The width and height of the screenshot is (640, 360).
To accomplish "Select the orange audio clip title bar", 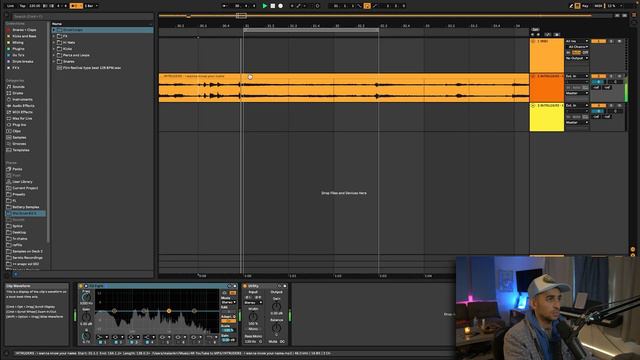I will point(344,76).
